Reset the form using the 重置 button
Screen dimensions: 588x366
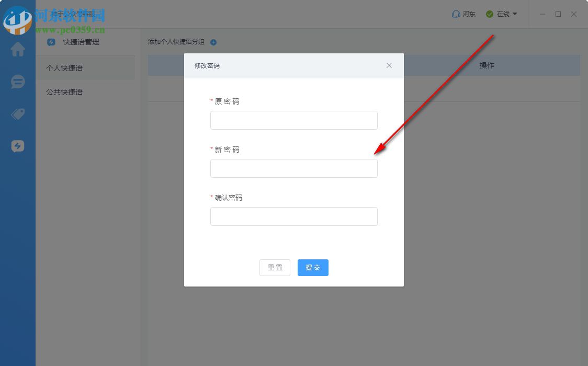pos(275,267)
